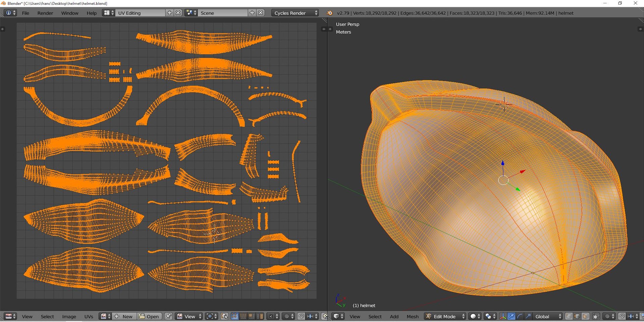Open the Add menu in 3D view
The height and width of the screenshot is (322, 644).
pyautogui.click(x=394, y=316)
